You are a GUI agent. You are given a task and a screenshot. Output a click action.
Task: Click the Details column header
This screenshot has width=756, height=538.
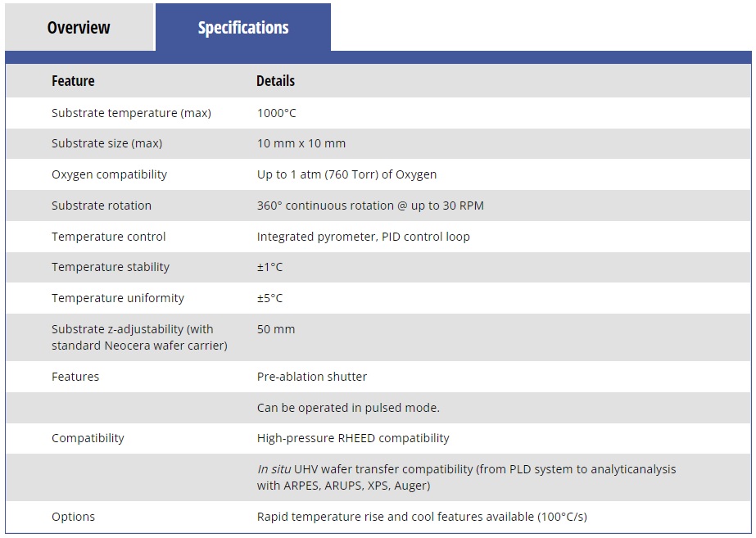[x=275, y=80]
